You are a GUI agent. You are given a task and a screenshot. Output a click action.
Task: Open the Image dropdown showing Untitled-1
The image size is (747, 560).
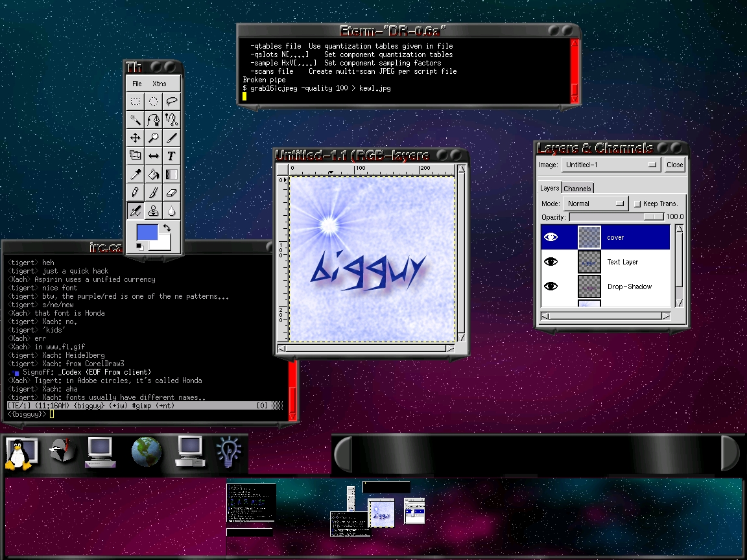tap(611, 165)
